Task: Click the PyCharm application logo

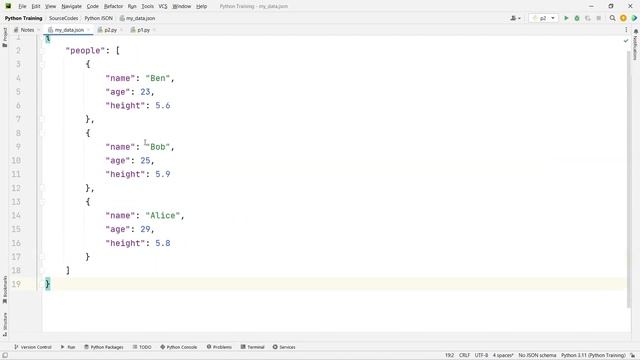Action: [x=8, y=6]
